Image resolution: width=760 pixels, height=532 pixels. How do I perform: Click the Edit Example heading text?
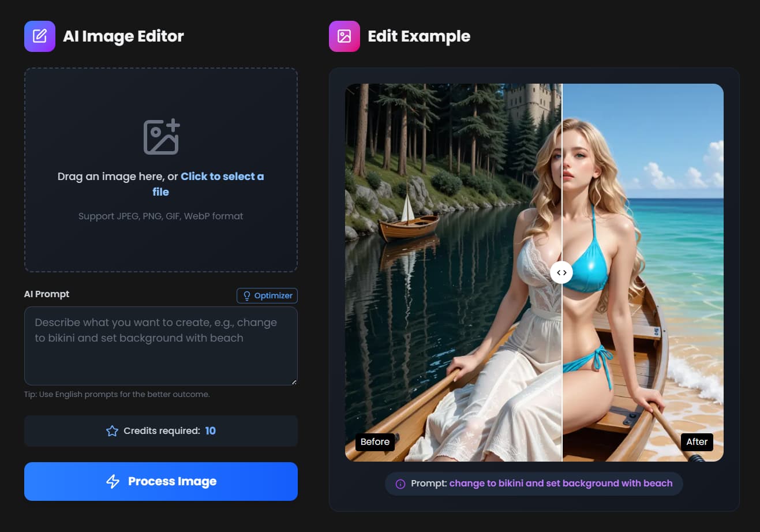pos(418,36)
